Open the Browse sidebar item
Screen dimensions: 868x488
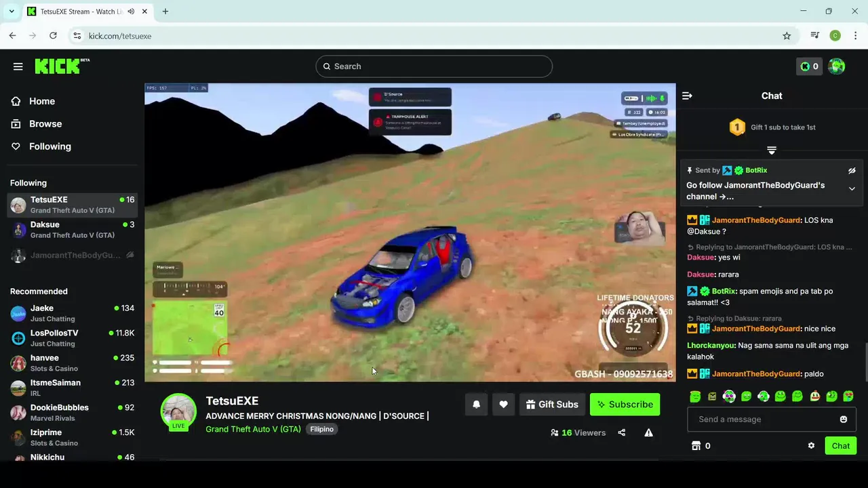(45, 123)
